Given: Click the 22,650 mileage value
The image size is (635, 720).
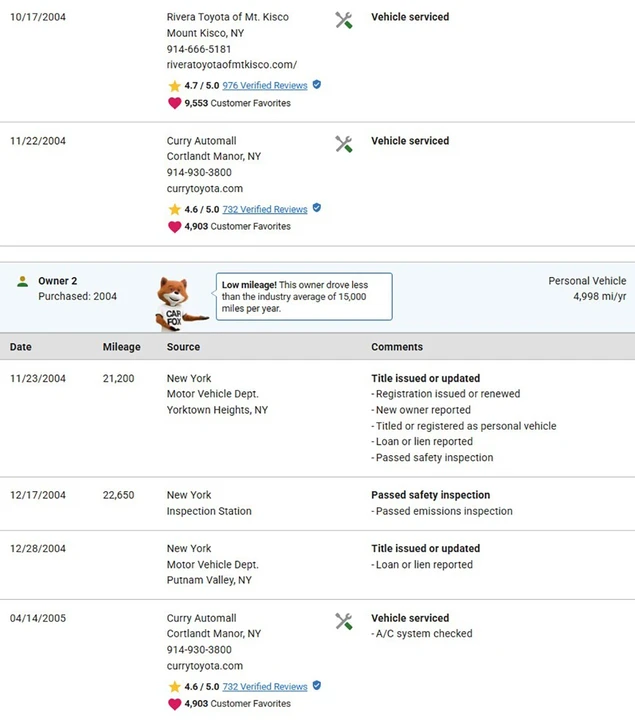Looking at the screenshot, I should pos(118,495).
